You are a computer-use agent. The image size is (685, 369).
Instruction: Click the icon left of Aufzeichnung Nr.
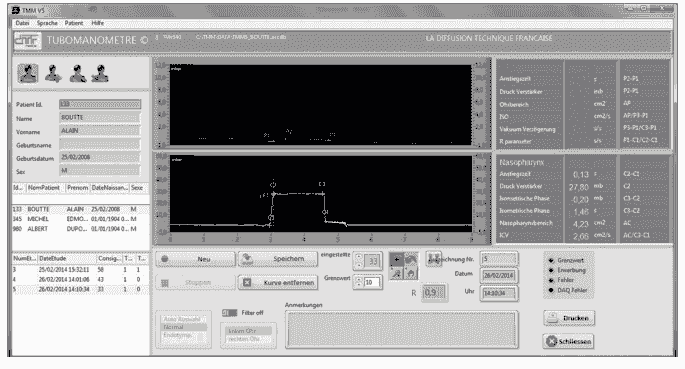click(434, 259)
